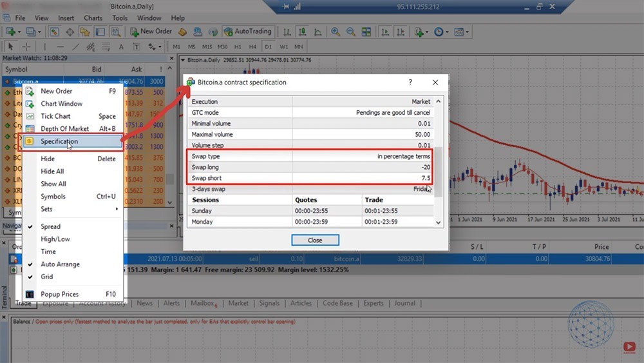Toggle the Auto Scroll chart icon

click(x=385, y=32)
